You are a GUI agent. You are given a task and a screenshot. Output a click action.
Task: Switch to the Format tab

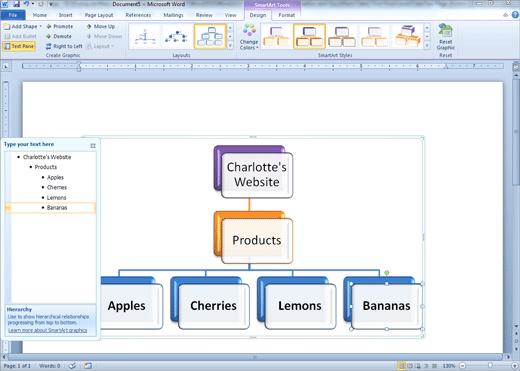tap(286, 15)
